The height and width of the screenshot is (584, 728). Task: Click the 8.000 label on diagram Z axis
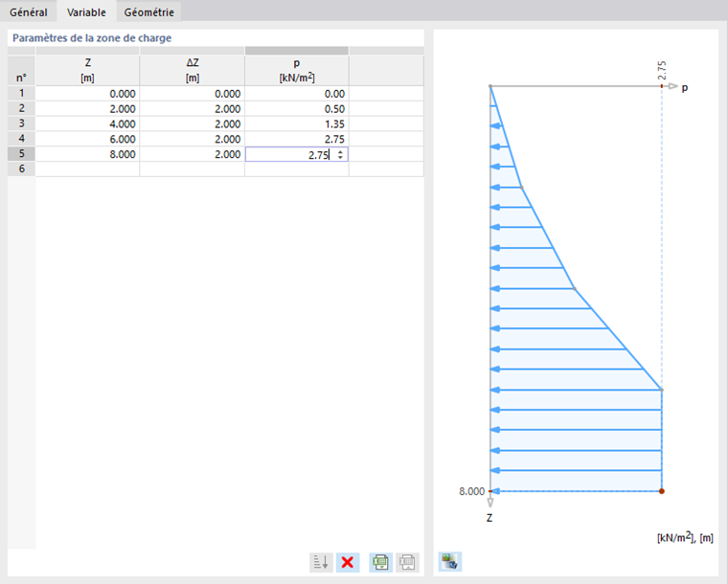tap(471, 491)
